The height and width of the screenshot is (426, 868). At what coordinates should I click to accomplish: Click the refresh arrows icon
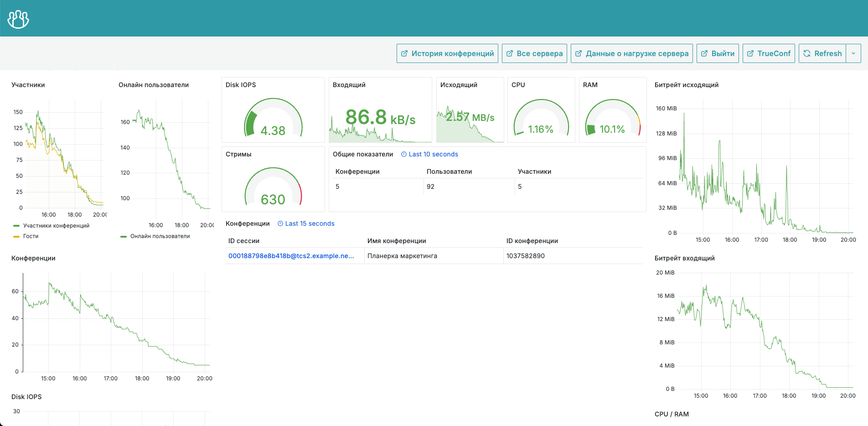point(807,53)
